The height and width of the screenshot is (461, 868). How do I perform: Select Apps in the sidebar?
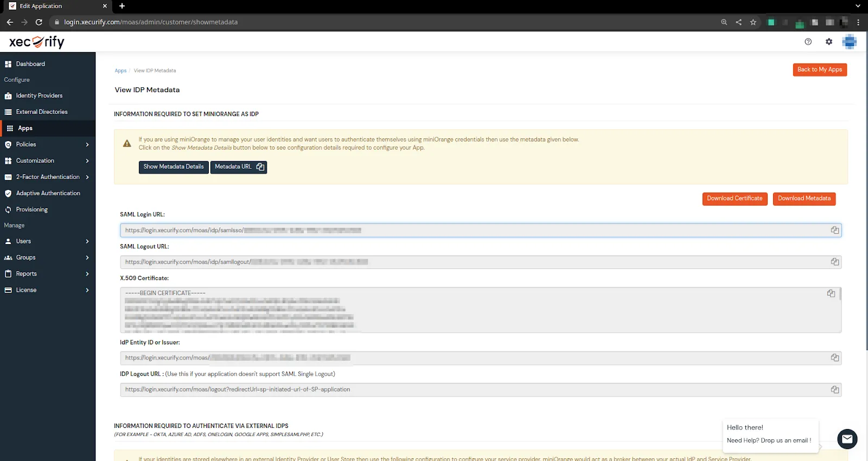pos(48,128)
